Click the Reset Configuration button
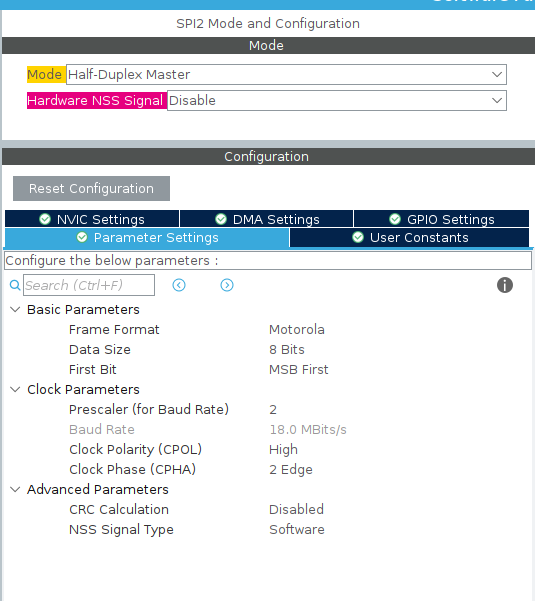Image resolution: width=535 pixels, height=601 pixels. tap(91, 189)
